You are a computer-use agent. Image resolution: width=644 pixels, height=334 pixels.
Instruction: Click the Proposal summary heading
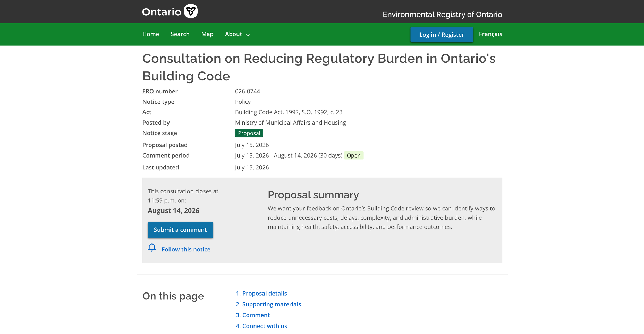[313, 195]
